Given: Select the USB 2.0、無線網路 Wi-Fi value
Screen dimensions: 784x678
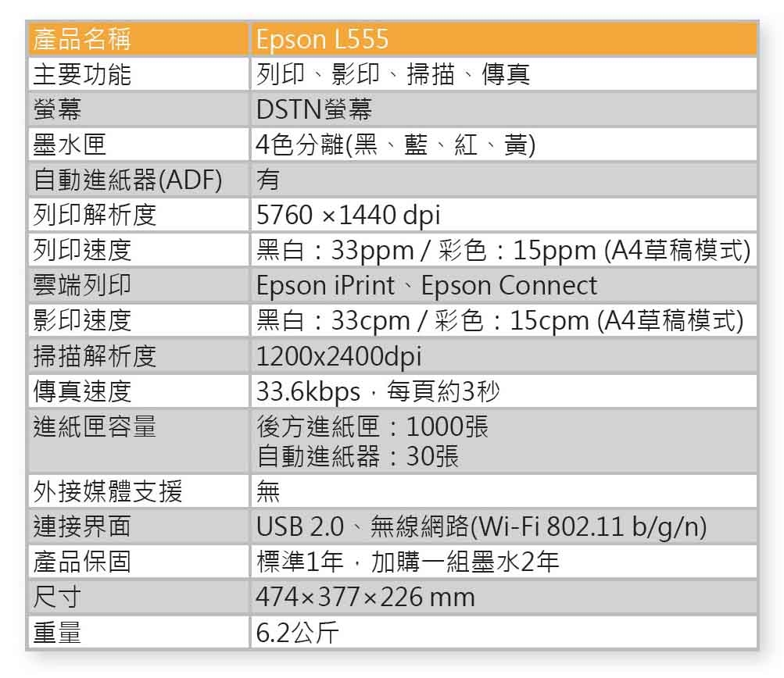Looking at the screenshot, I should [481, 526].
